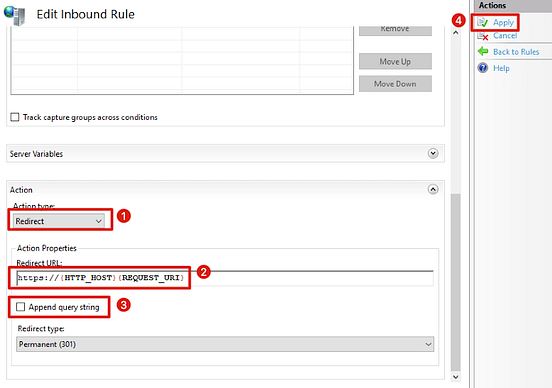Screen dimensions: 552x388
Task: Click the Move Down button
Action: (395, 84)
